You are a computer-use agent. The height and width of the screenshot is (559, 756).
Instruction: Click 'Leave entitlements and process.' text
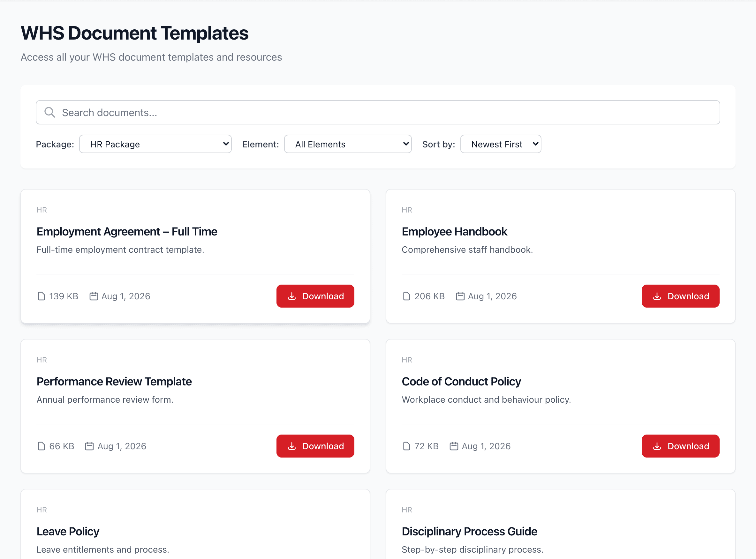tap(103, 549)
